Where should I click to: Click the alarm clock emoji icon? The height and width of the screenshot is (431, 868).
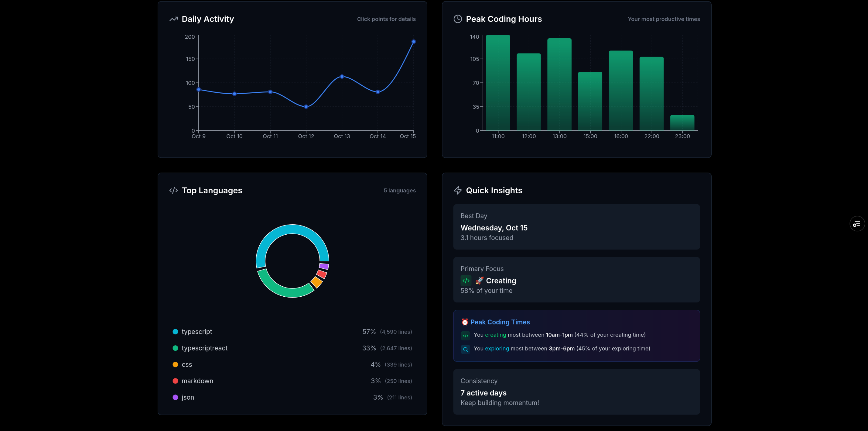click(465, 322)
